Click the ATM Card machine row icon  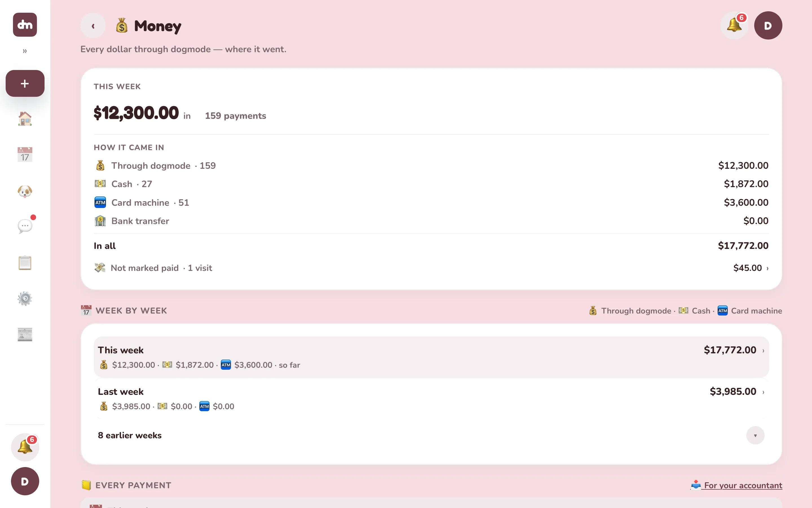100,203
